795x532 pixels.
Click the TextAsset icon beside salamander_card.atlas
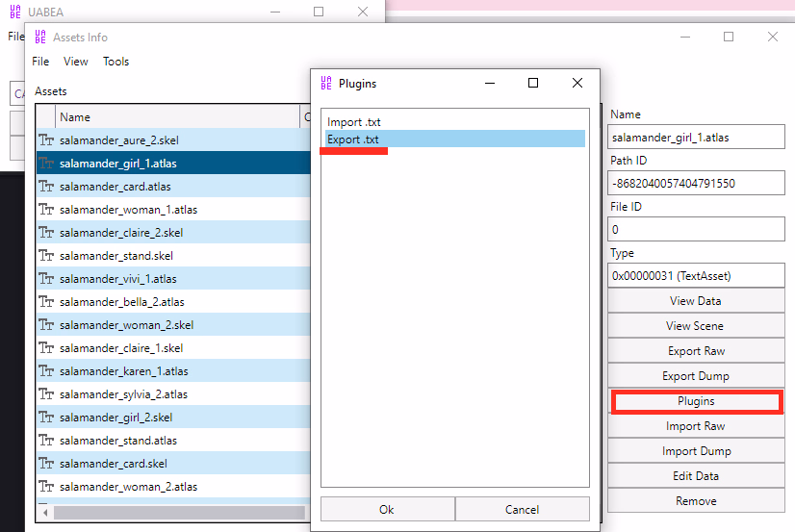pyautogui.click(x=45, y=187)
